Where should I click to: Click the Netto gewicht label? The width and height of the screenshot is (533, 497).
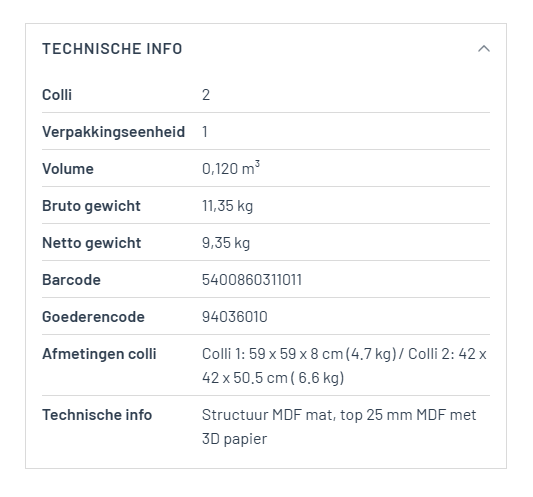coord(91,243)
